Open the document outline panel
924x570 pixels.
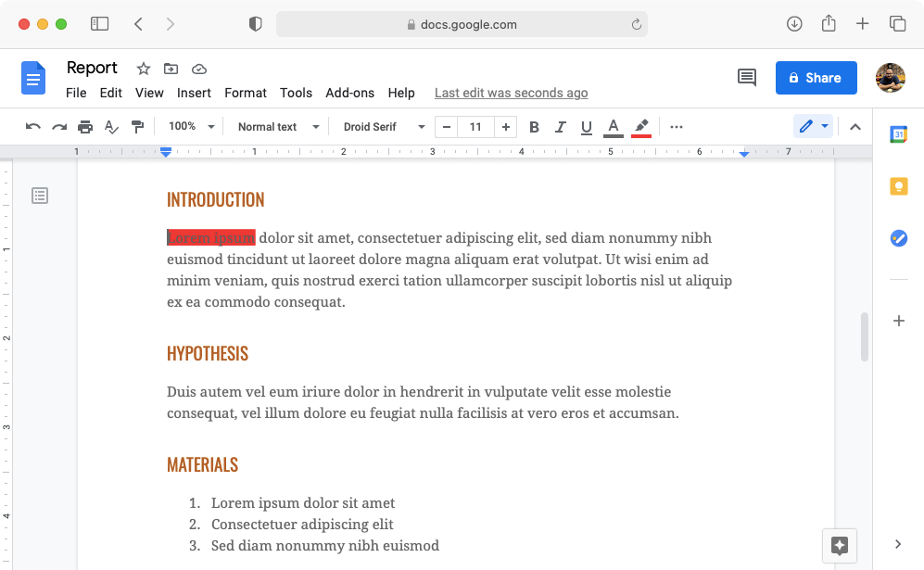point(39,196)
